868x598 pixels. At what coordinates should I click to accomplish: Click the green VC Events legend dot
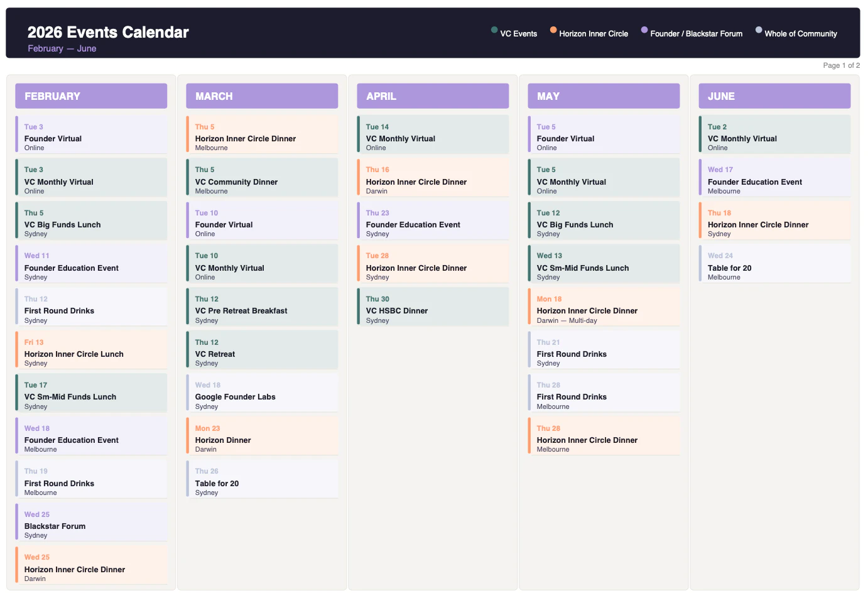[494, 30]
